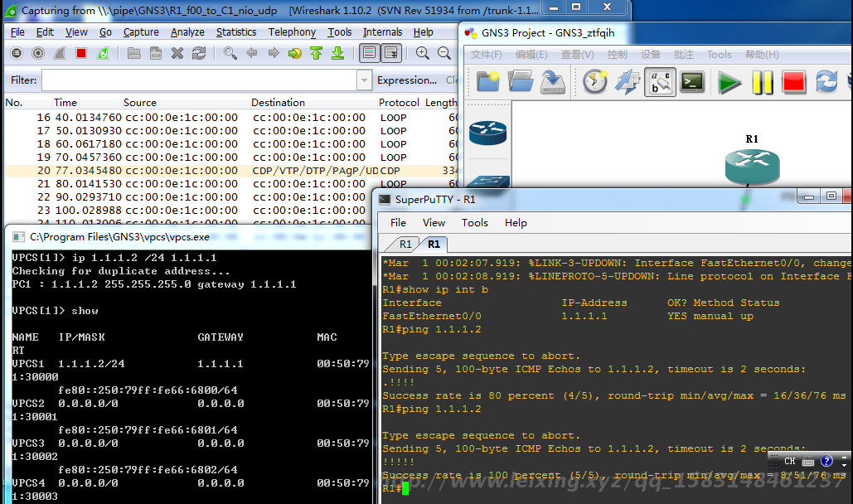This screenshot has width=853, height=504.
Task: Click into Wireshark Filter input field
Action: click(x=200, y=80)
